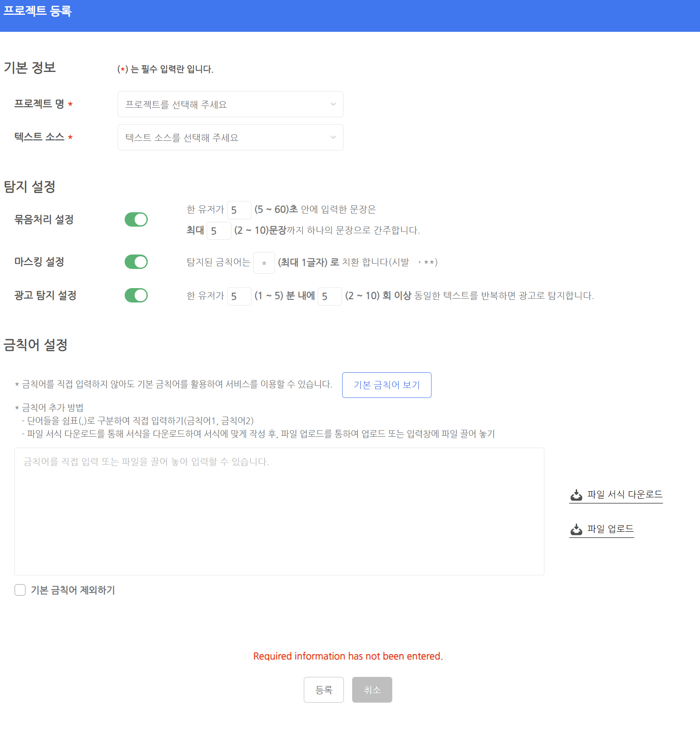Click the 기본 정보 section heading
This screenshot has width=700, height=734.
pos(30,68)
